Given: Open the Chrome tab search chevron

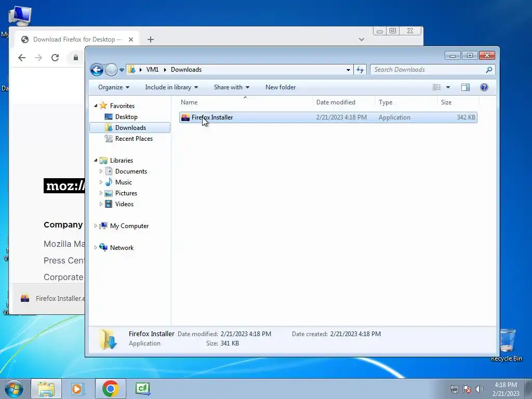Looking at the screenshot, I should click(x=362, y=39).
